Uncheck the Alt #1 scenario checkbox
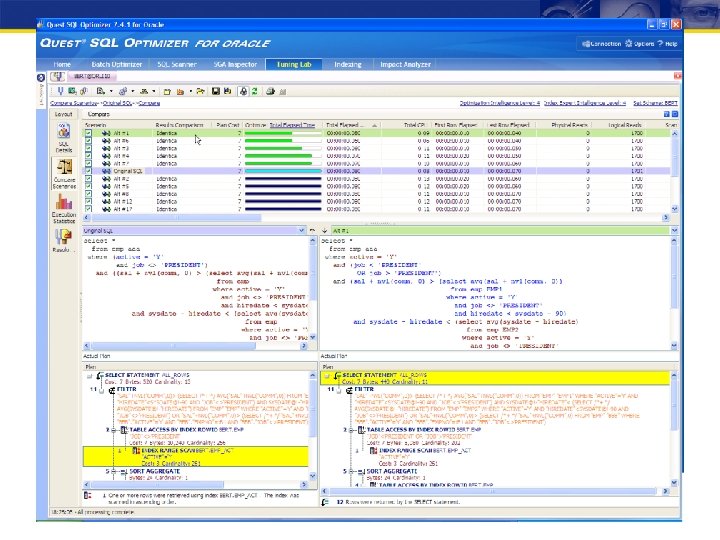The height and width of the screenshot is (540, 720). click(x=88, y=133)
